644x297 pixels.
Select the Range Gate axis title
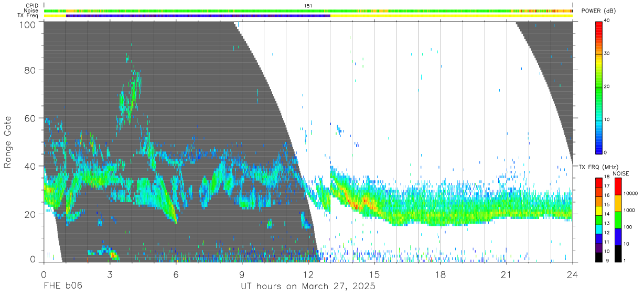pos(8,142)
